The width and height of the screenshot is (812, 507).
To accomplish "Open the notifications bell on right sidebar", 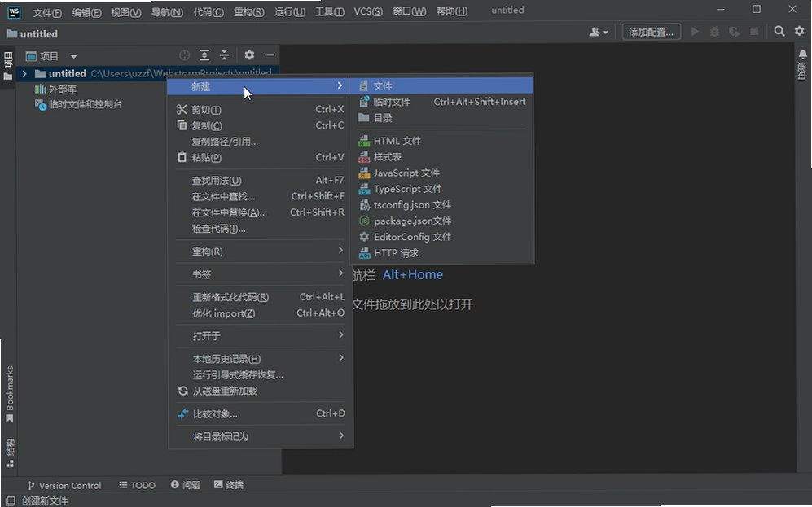I will (x=803, y=55).
